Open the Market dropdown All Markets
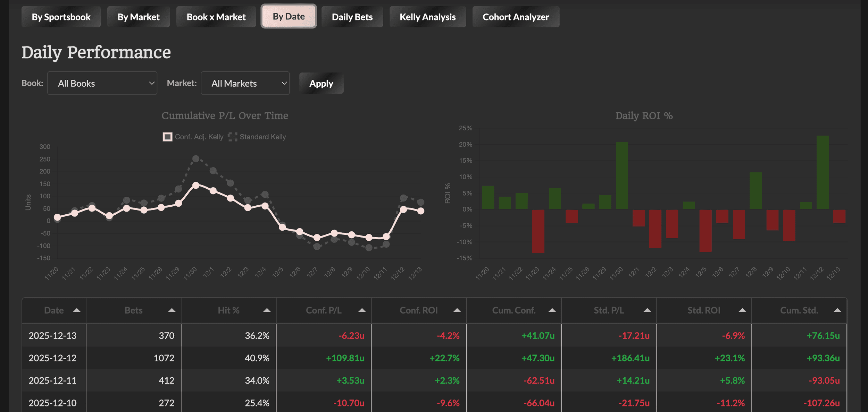This screenshot has width=868, height=412. coord(245,83)
